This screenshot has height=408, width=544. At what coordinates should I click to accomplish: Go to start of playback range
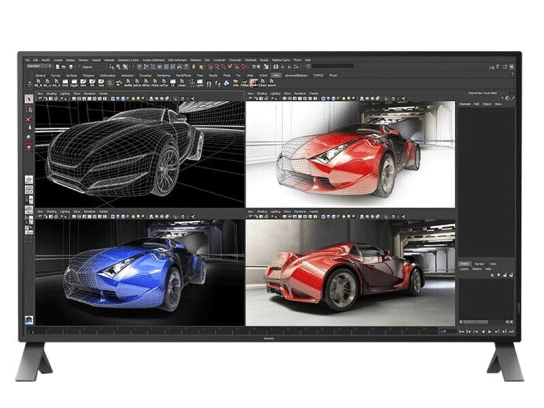click(461, 332)
